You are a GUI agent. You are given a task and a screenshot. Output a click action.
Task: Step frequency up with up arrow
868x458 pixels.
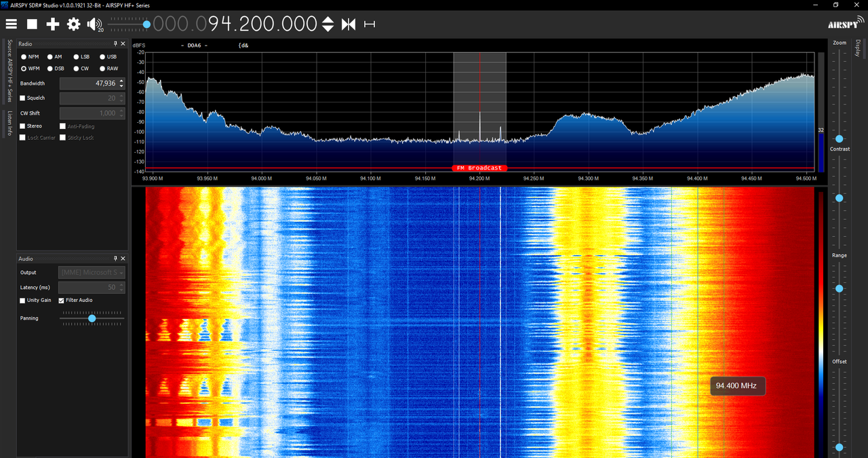[x=328, y=20]
